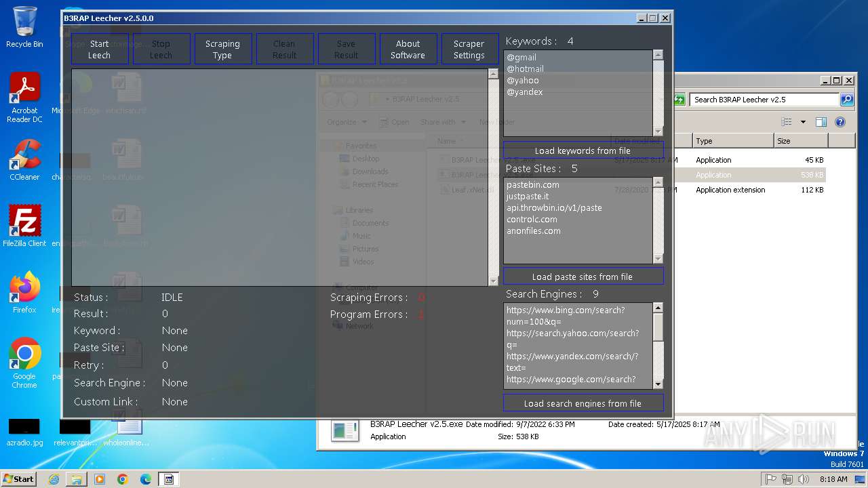The height and width of the screenshot is (488, 868).
Task: Click the volume icon in system tray
Action: pos(804,479)
